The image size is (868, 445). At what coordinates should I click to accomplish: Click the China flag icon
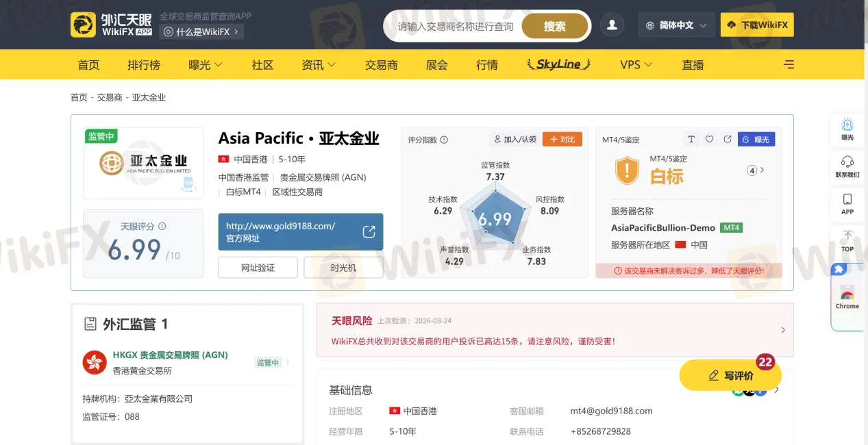click(x=680, y=244)
